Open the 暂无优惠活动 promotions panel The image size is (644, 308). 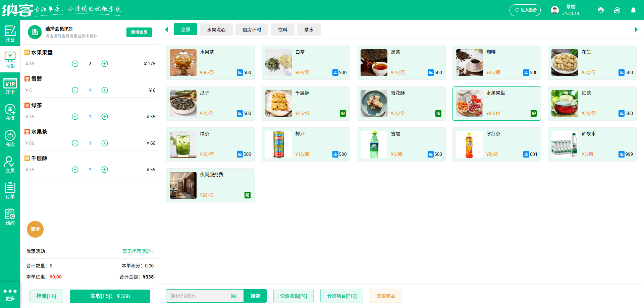point(137,251)
